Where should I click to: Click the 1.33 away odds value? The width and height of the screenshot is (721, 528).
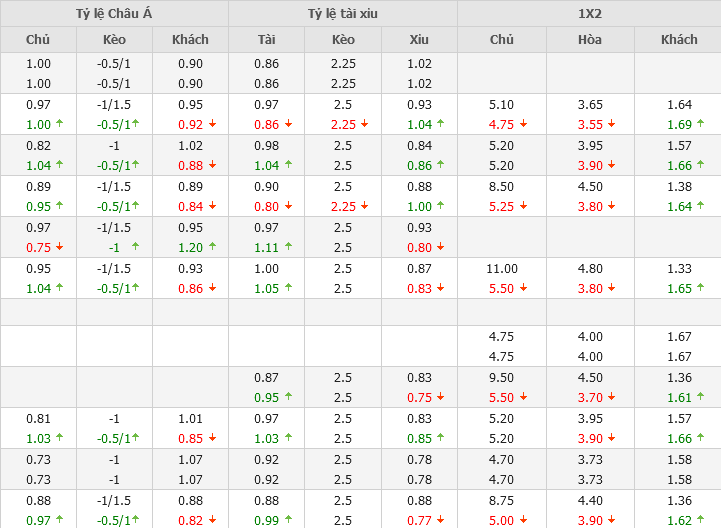679,268
